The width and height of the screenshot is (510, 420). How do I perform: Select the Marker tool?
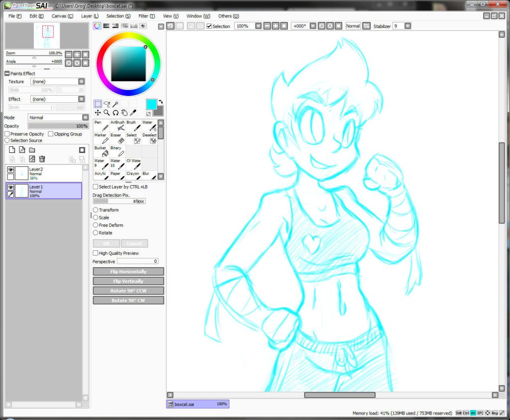click(x=102, y=139)
